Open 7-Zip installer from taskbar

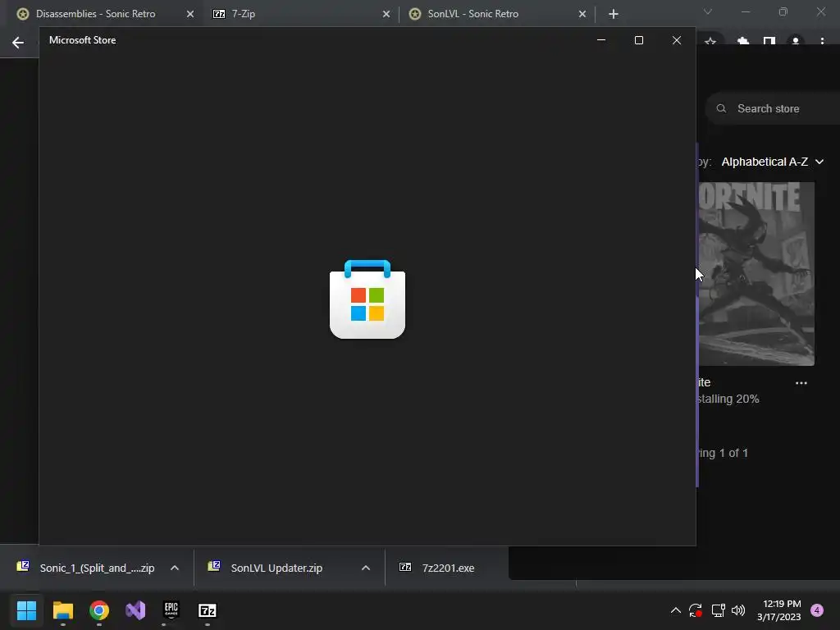point(208,610)
